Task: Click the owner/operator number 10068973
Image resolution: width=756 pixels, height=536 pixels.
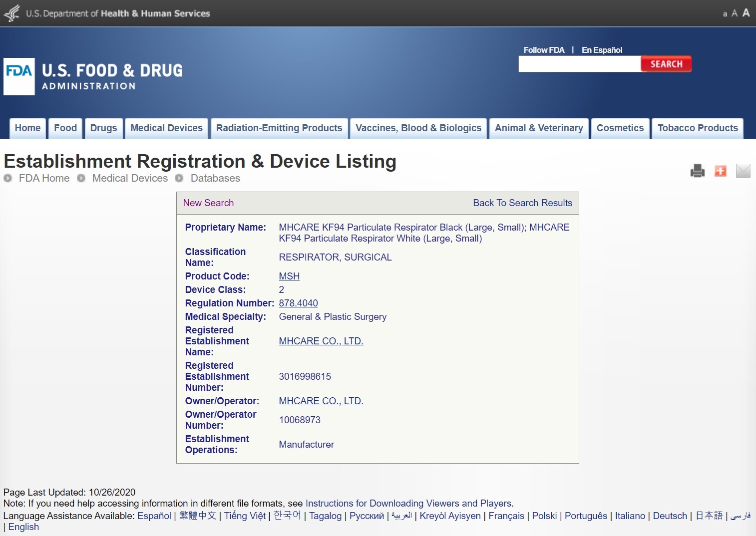Action: [x=300, y=420]
